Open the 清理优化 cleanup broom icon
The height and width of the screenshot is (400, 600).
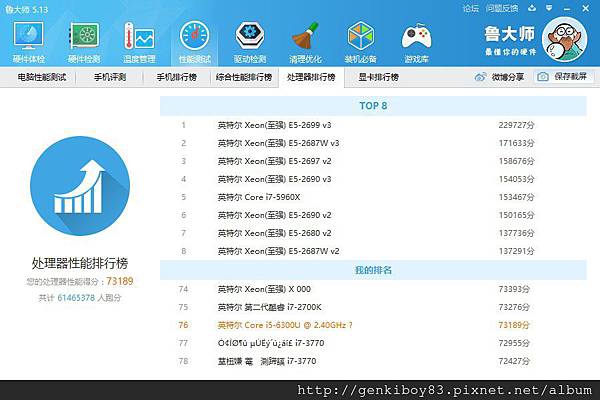coord(305,42)
